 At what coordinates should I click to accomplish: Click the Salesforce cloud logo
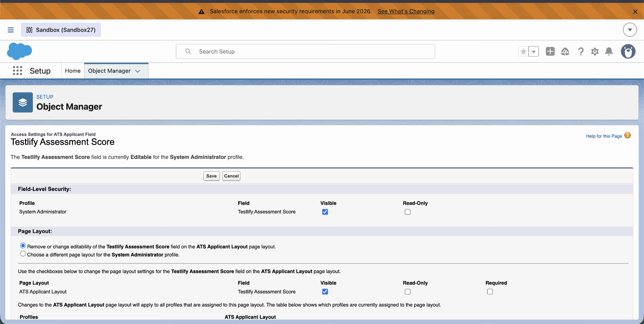pyautogui.click(x=19, y=51)
